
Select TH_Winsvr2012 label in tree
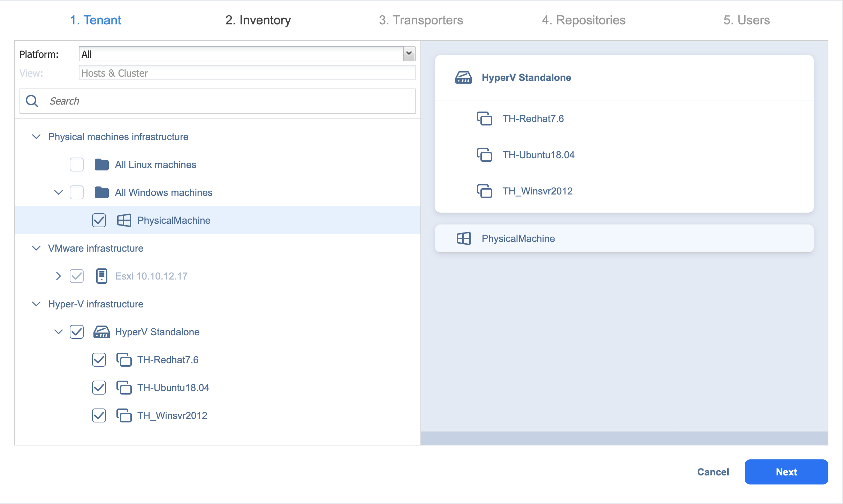pos(172,415)
